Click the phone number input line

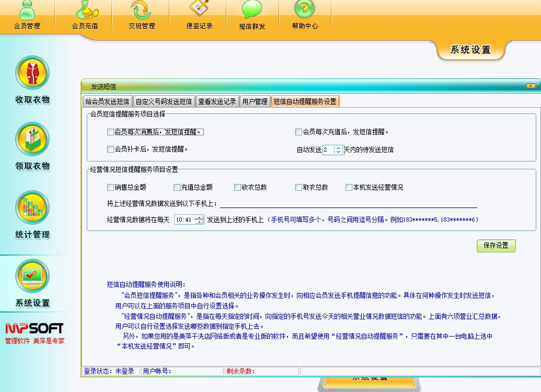[348, 203]
